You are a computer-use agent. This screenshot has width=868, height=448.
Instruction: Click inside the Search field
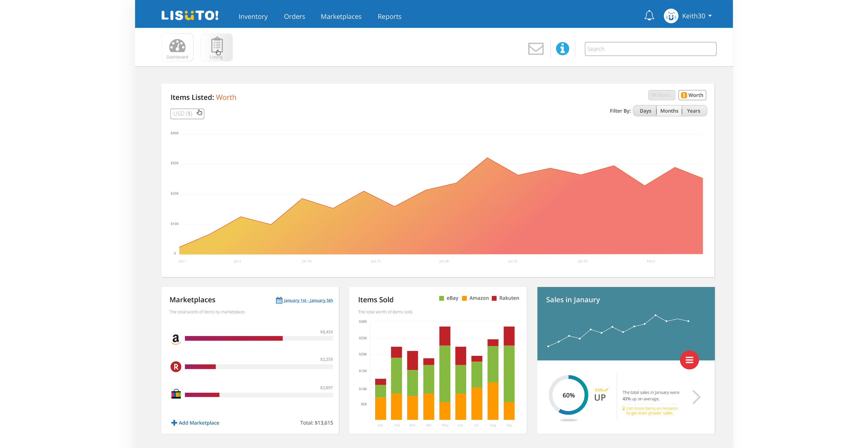(x=650, y=49)
